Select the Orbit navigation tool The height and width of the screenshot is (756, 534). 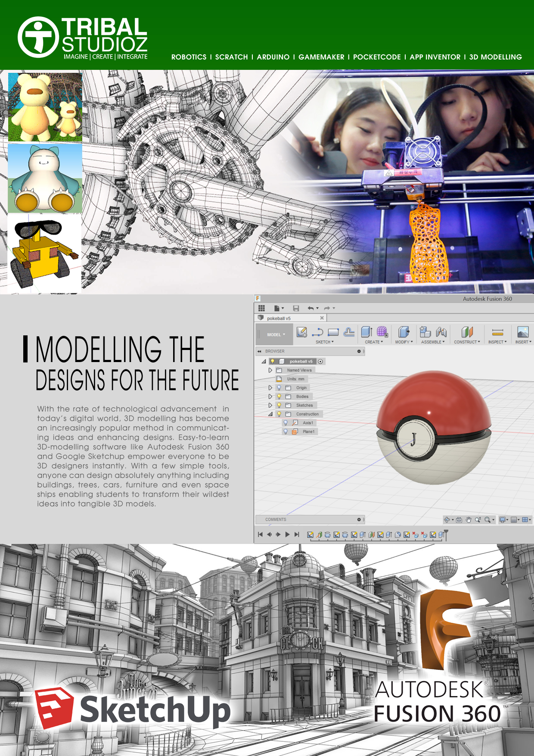point(447,520)
